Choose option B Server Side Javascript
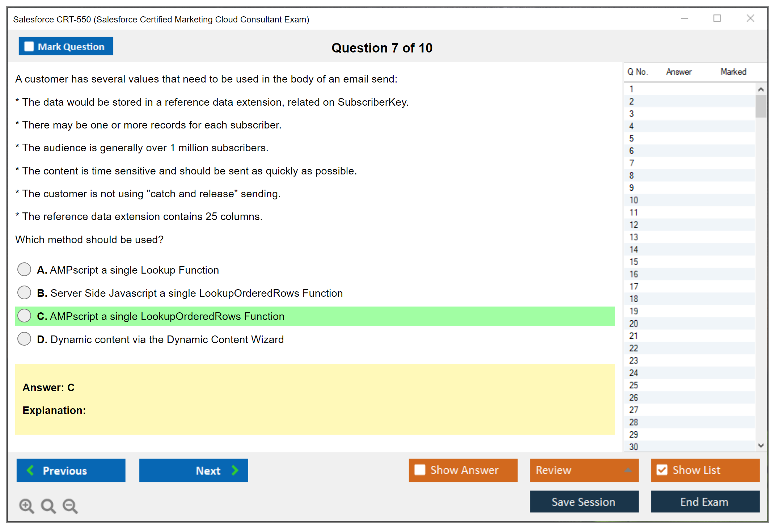The height and width of the screenshot is (532, 778). 24,293
